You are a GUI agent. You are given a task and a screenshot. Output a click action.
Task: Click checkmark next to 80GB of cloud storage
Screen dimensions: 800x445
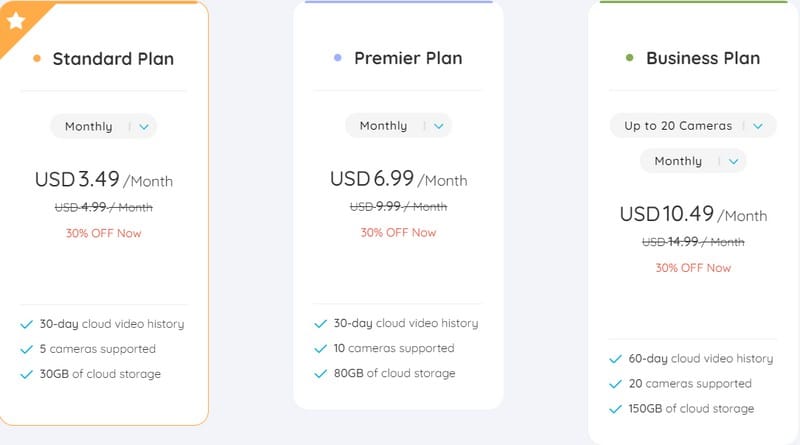click(x=320, y=374)
